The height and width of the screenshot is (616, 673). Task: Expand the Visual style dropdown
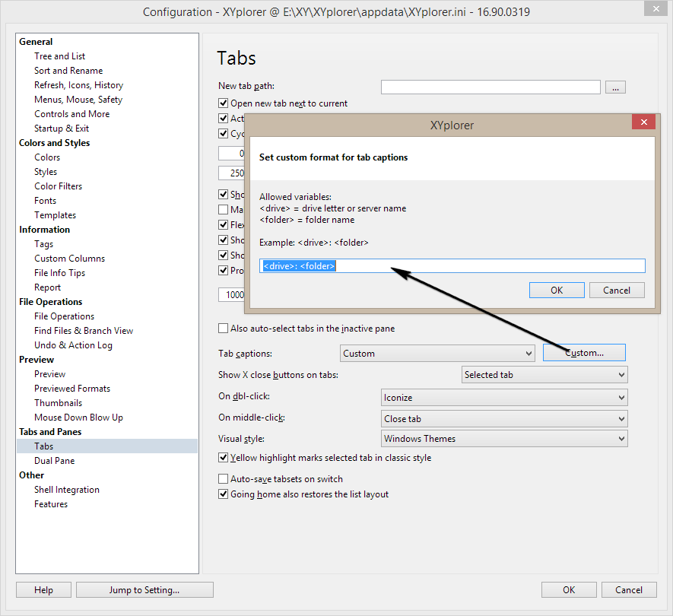click(504, 439)
